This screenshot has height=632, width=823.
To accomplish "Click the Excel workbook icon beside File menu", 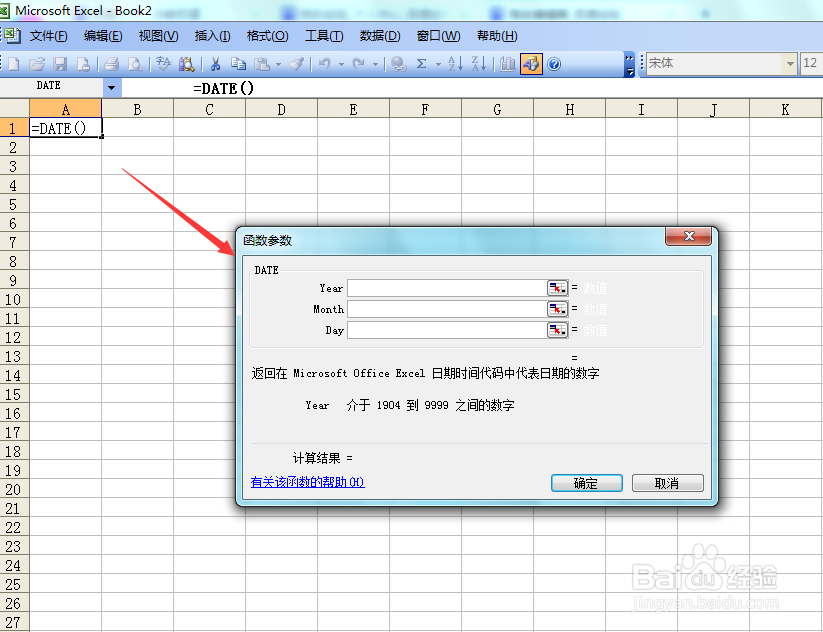I will coord(13,36).
